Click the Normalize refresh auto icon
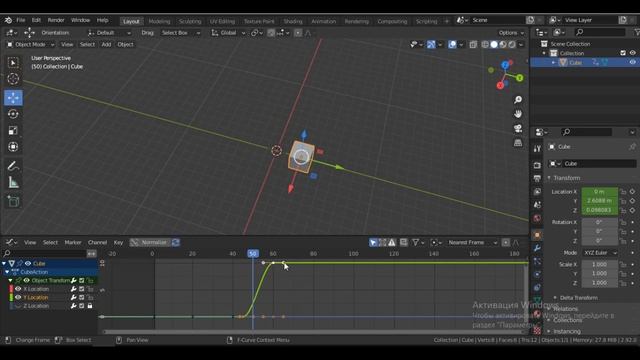Viewport: 640px width, 360px height. (176, 242)
